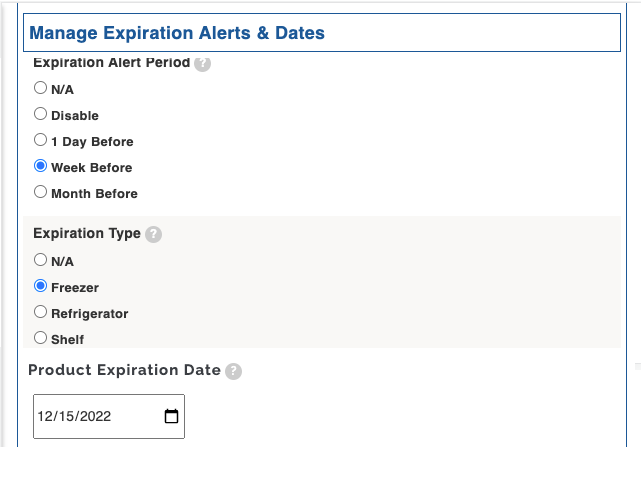Select N/A under Expiration Alert Period
The width and height of the screenshot is (641, 480).
pyautogui.click(x=41, y=88)
